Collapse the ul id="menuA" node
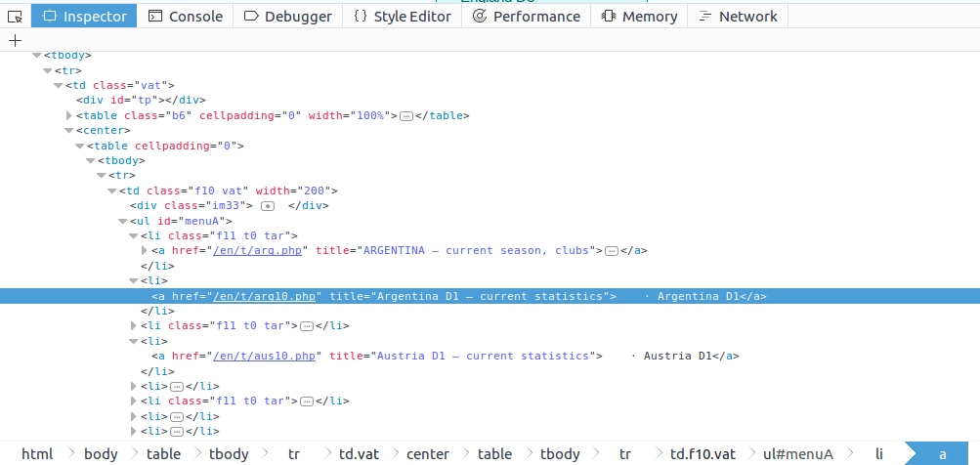 pyautogui.click(x=123, y=221)
